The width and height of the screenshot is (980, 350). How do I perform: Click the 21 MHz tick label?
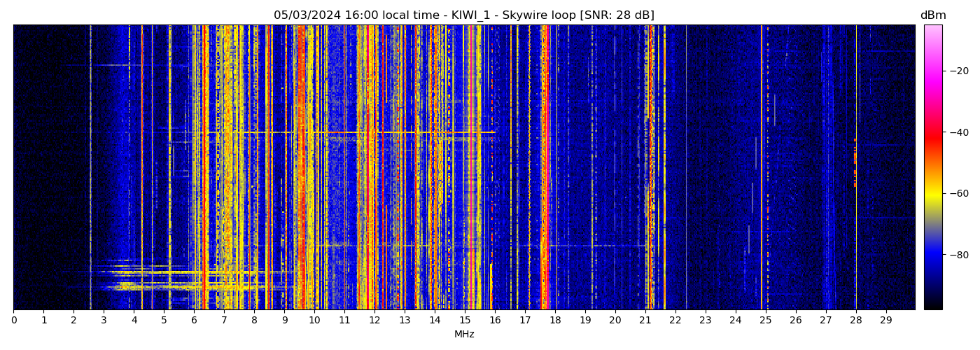click(645, 320)
